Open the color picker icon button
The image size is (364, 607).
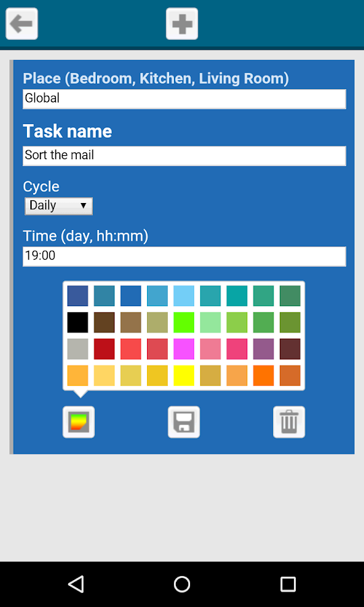(78, 422)
